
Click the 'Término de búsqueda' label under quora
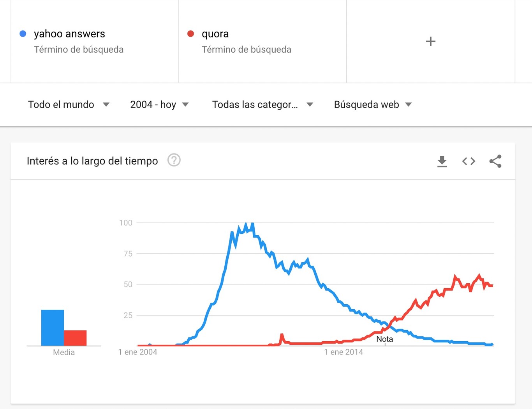tap(247, 49)
